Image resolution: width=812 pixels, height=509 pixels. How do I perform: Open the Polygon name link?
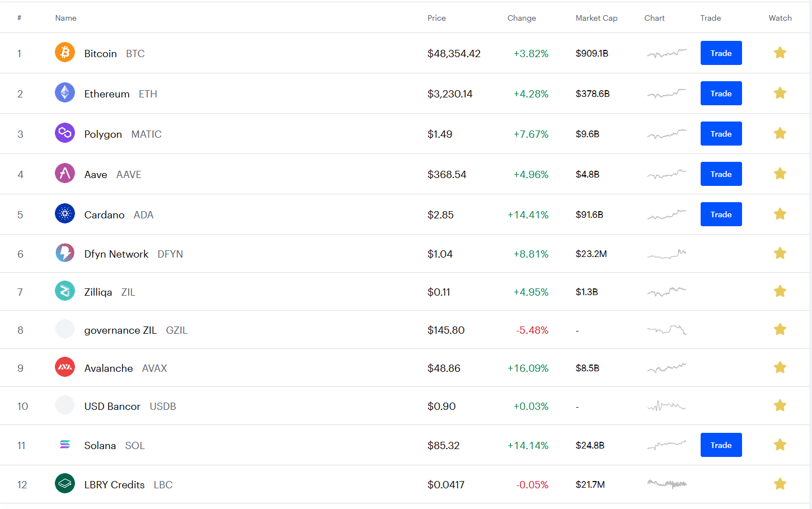tap(103, 134)
